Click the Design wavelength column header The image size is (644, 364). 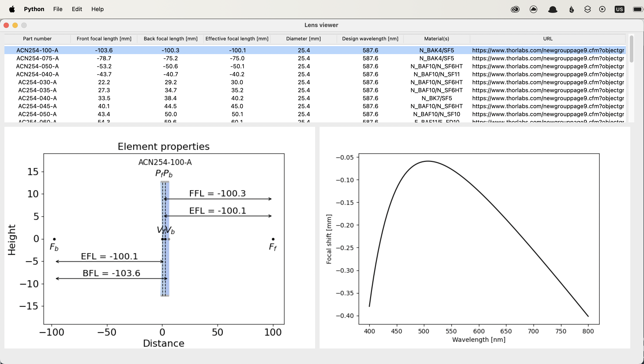370,39
